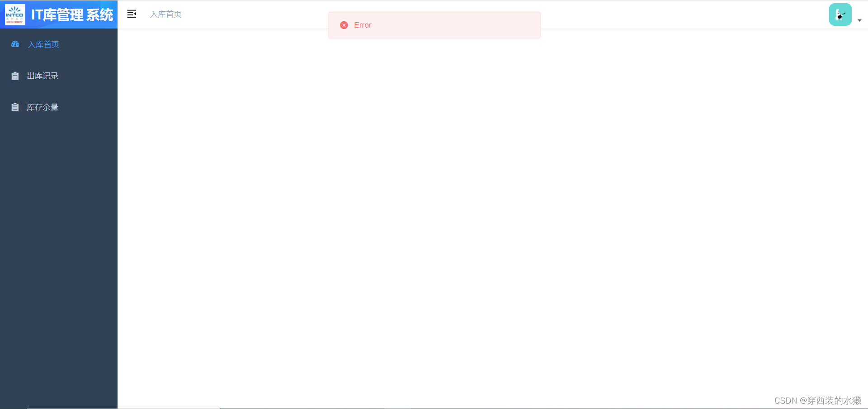Select 入库首页 in the sidebar menu
This screenshot has height=409, width=868.
[59, 44]
